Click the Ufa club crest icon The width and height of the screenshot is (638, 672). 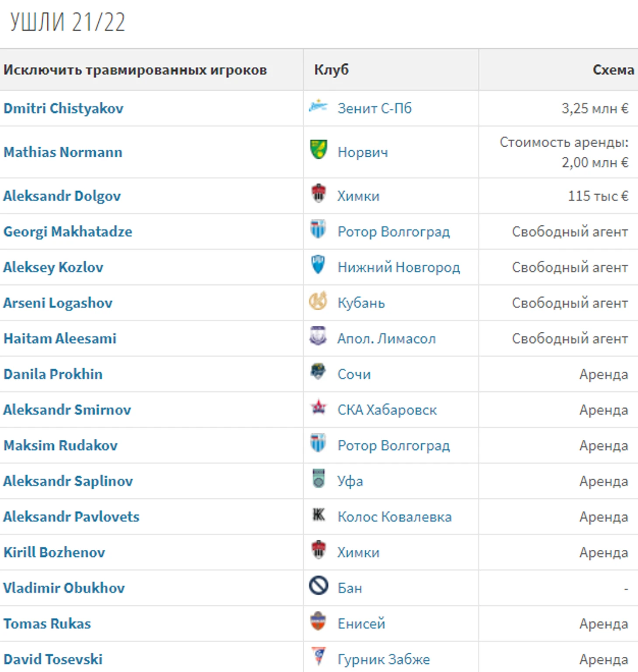point(319,479)
